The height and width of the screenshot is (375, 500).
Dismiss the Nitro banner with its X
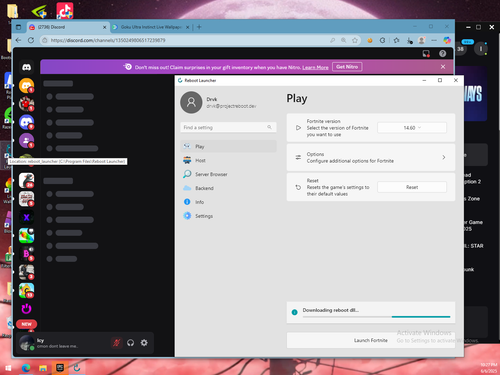point(443,67)
